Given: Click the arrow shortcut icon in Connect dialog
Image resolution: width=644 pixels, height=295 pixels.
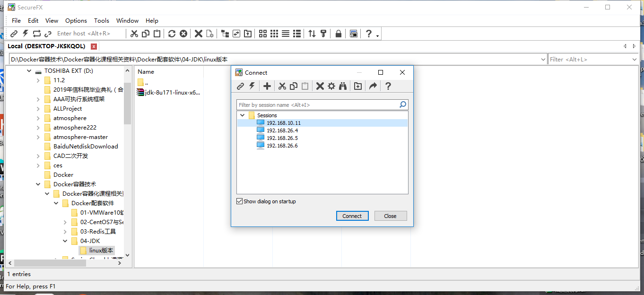Looking at the screenshot, I should pyautogui.click(x=373, y=86).
